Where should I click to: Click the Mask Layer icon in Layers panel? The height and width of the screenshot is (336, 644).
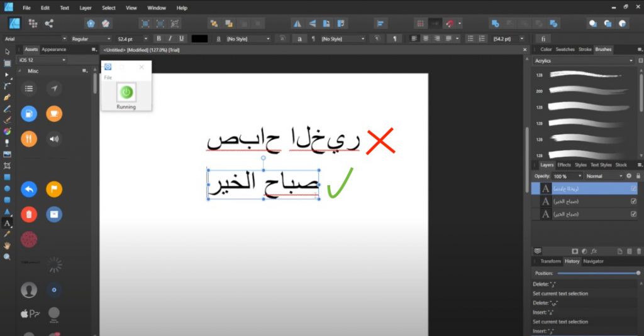click(575, 251)
